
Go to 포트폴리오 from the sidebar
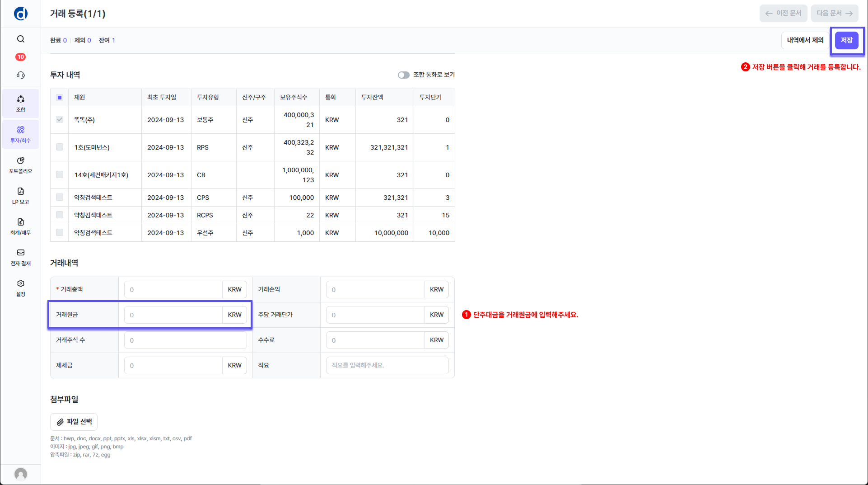point(21,165)
